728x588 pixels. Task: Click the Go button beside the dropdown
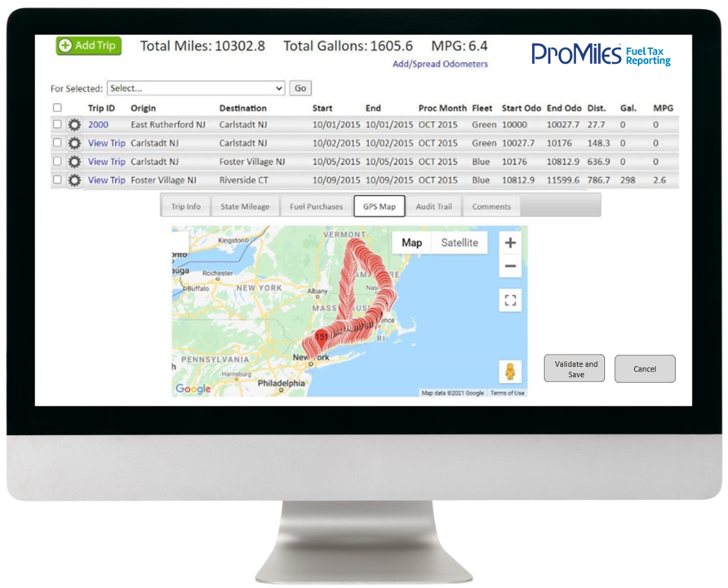coord(300,88)
